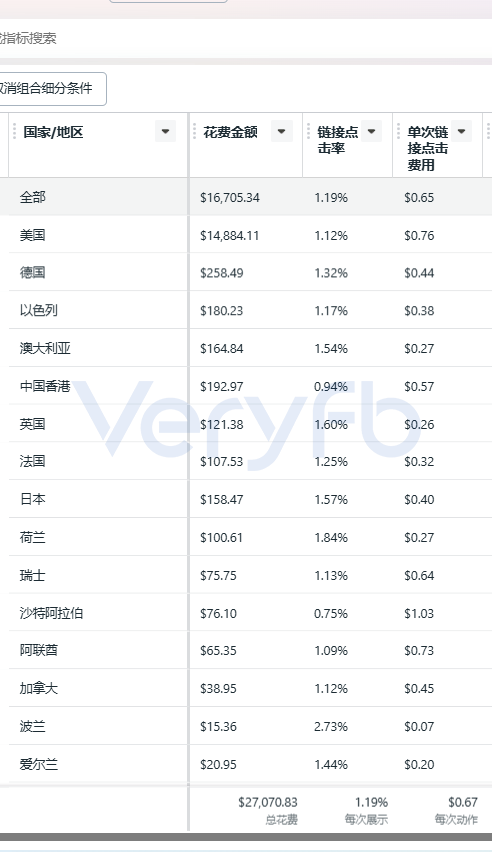492x852 pixels.
Task: Click the 链接点击率 column header text
Action: click(338, 140)
